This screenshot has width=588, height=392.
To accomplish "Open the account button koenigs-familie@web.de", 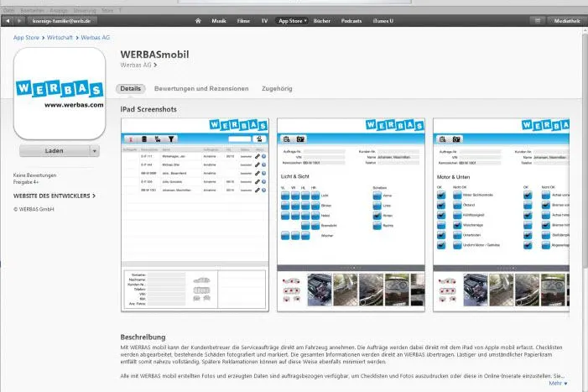I will 61,21.
